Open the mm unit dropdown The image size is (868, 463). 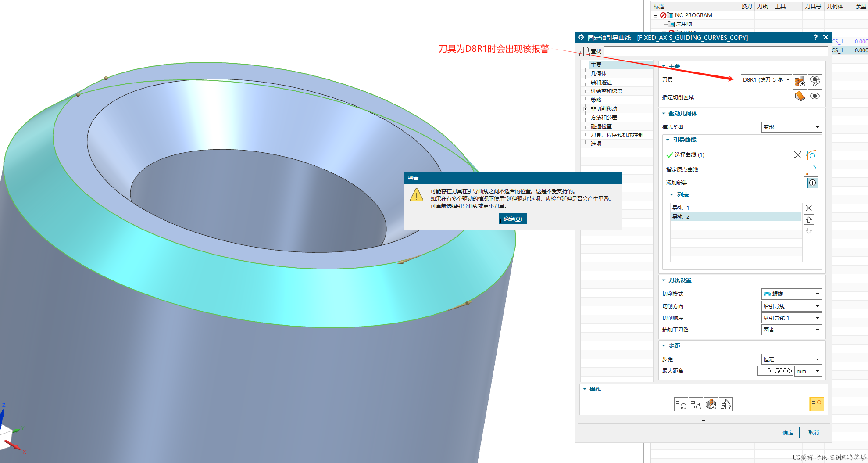[x=808, y=371]
